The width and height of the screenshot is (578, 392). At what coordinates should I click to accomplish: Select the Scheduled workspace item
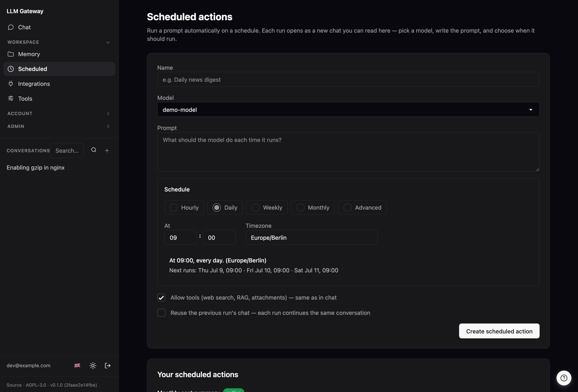[59, 69]
